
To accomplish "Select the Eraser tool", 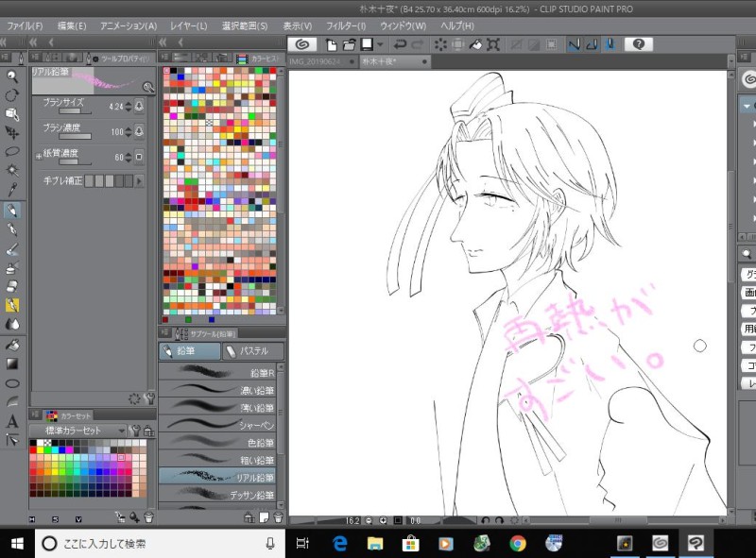I will point(12,286).
